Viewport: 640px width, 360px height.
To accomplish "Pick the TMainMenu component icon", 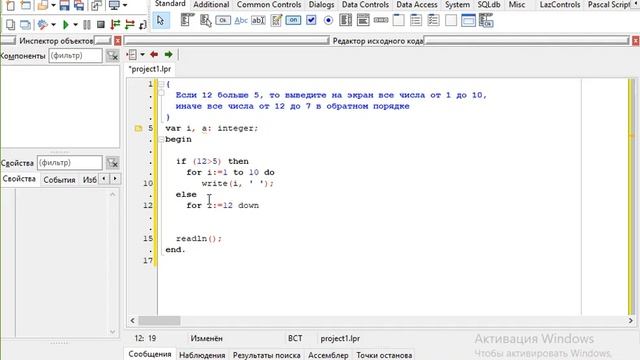I will tap(187, 20).
